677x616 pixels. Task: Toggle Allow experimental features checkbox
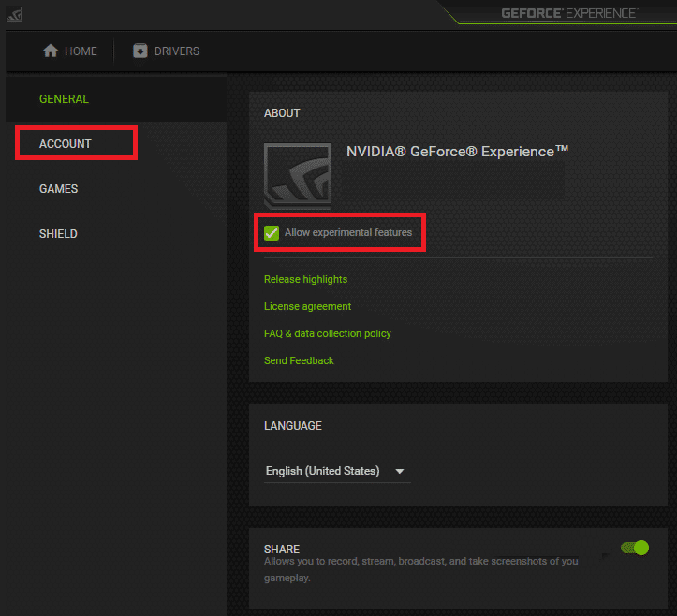(x=272, y=233)
